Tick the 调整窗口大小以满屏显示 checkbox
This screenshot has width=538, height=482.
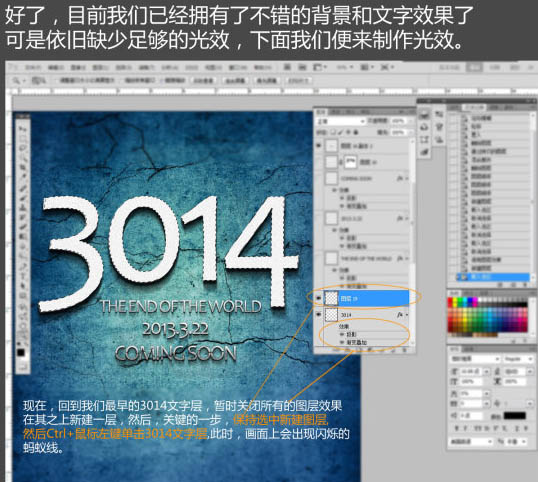click(x=56, y=81)
